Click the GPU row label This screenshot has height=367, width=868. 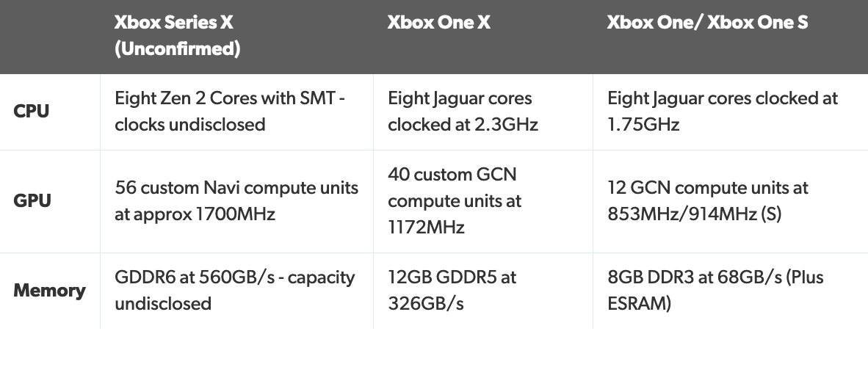click(x=32, y=201)
